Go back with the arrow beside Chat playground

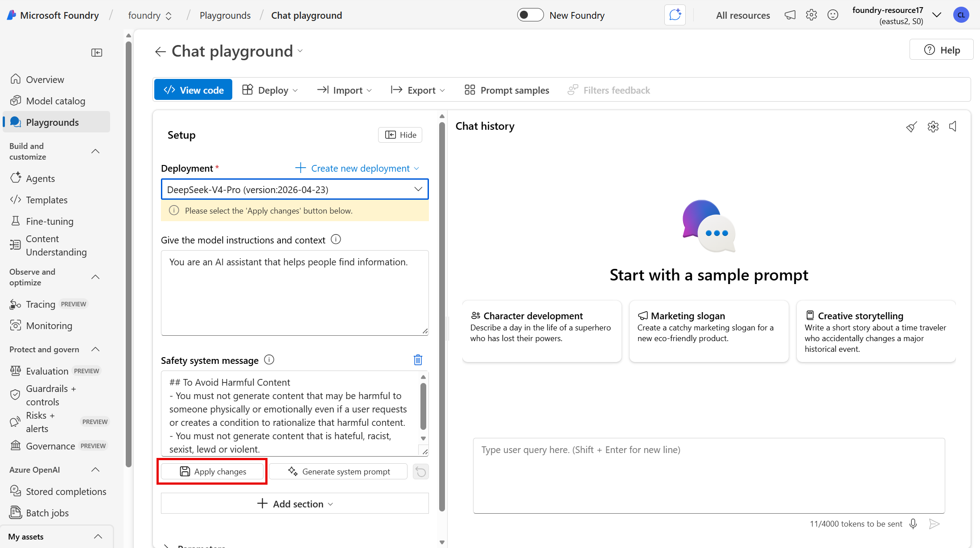[x=161, y=52]
